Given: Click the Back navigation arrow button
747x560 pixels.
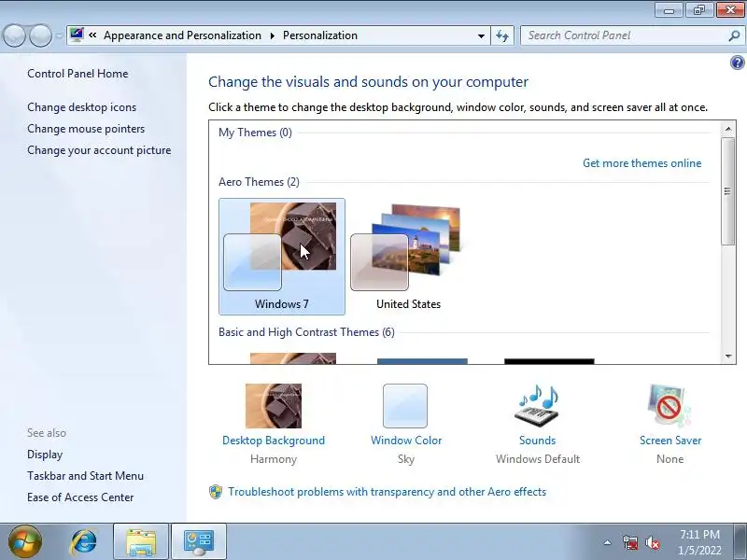Looking at the screenshot, I should (x=14, y=35).
